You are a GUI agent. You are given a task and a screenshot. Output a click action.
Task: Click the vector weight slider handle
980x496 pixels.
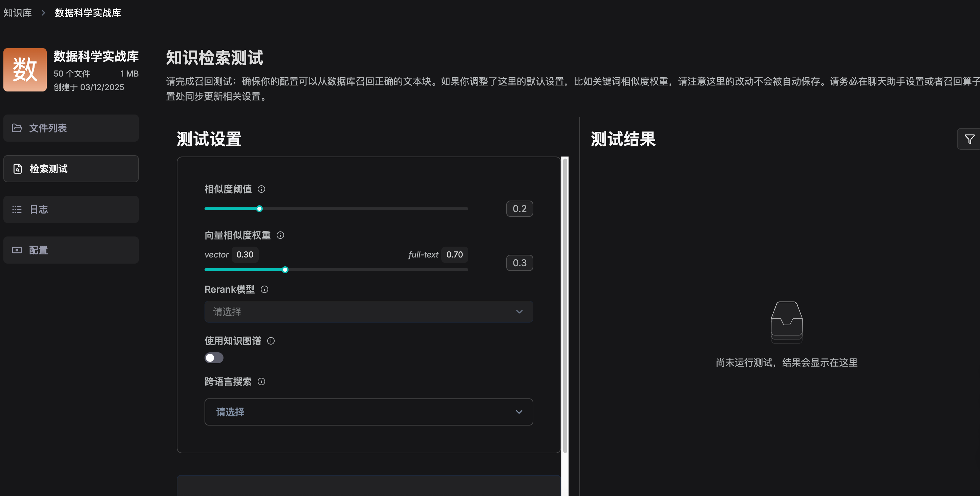[285, 270]
